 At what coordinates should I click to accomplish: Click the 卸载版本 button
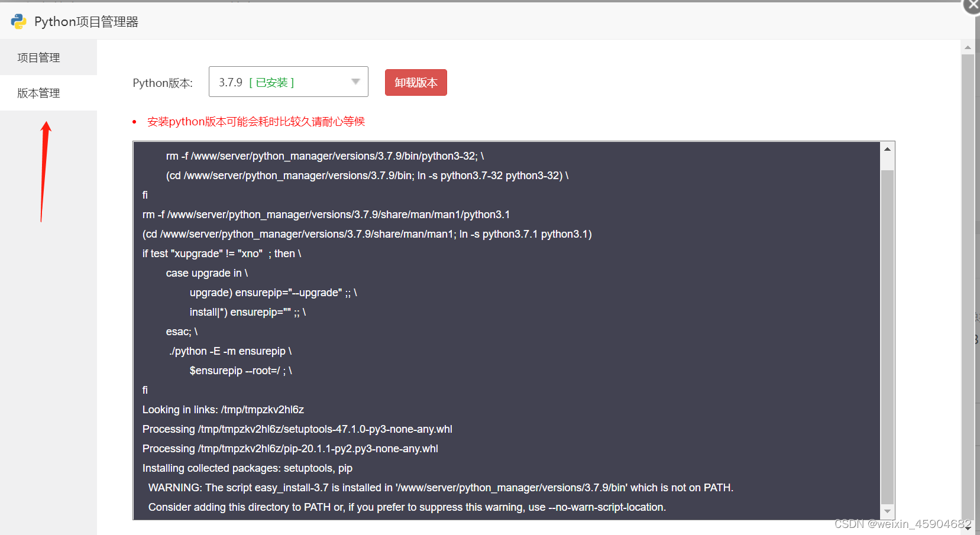pyautogui.click(x=416, y=83)
